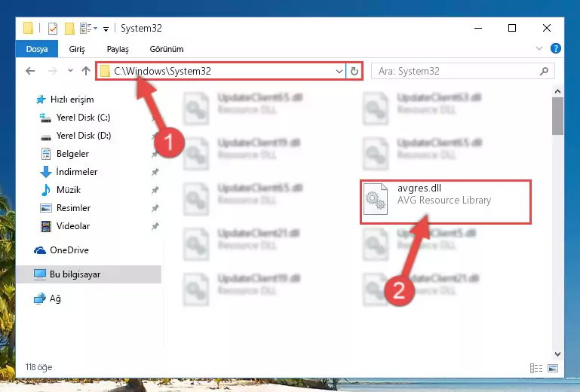
Task: Refresh the System32 folder view
Action: pyautogui.click(x=354, y=71)
